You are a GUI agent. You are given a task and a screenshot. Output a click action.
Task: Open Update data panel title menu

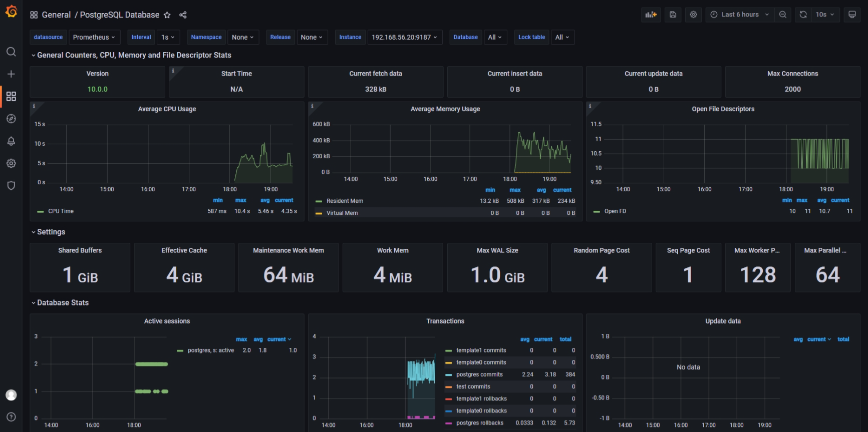click(723, 321)
